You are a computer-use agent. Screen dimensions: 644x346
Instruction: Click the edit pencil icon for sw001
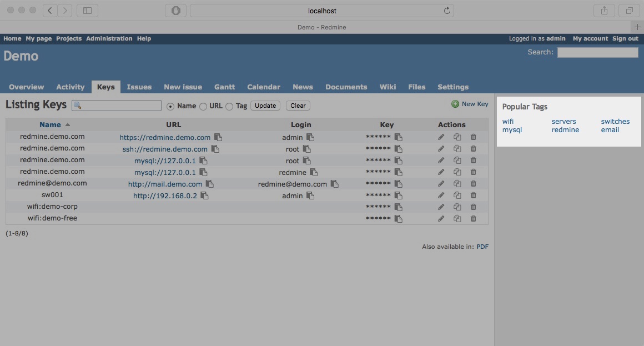[441, 195]
